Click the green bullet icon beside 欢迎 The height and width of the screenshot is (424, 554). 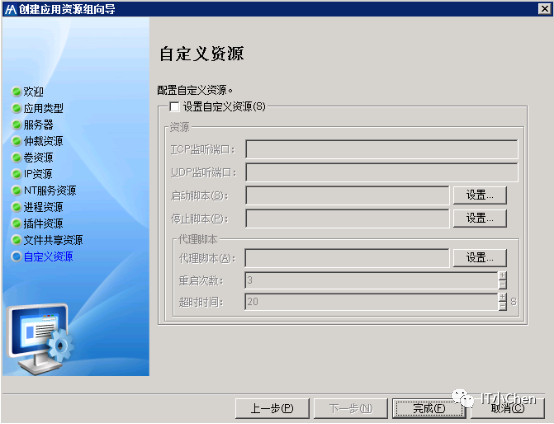[x=16, y=92]
